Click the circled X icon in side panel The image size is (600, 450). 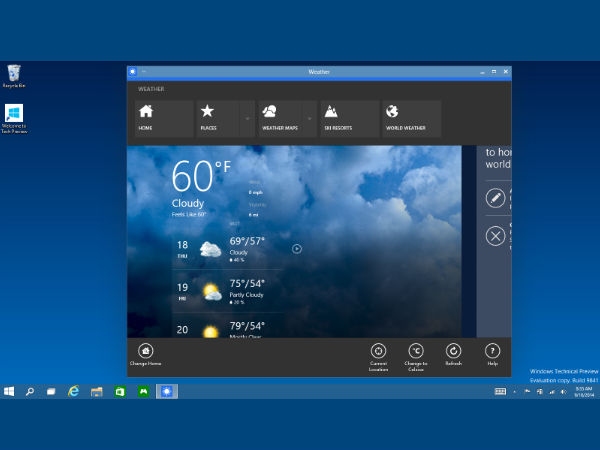pos(496,236)
